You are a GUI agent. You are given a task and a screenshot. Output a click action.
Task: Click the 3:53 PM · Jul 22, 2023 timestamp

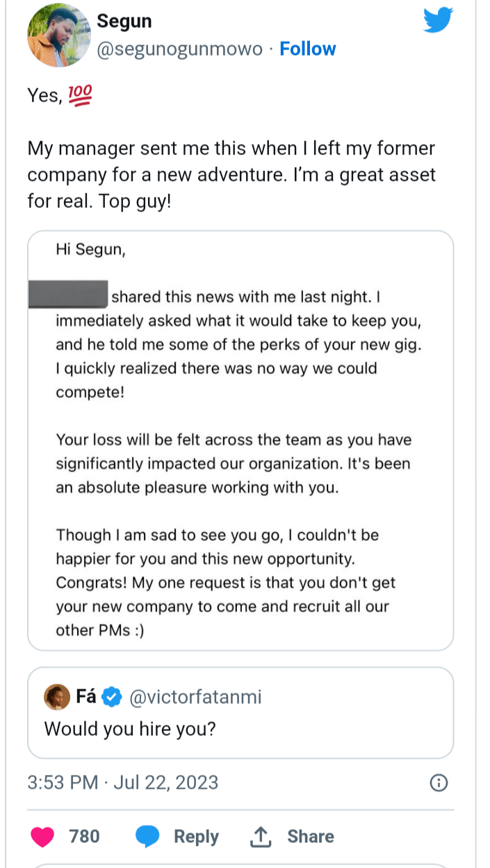(x=123, y=782)
